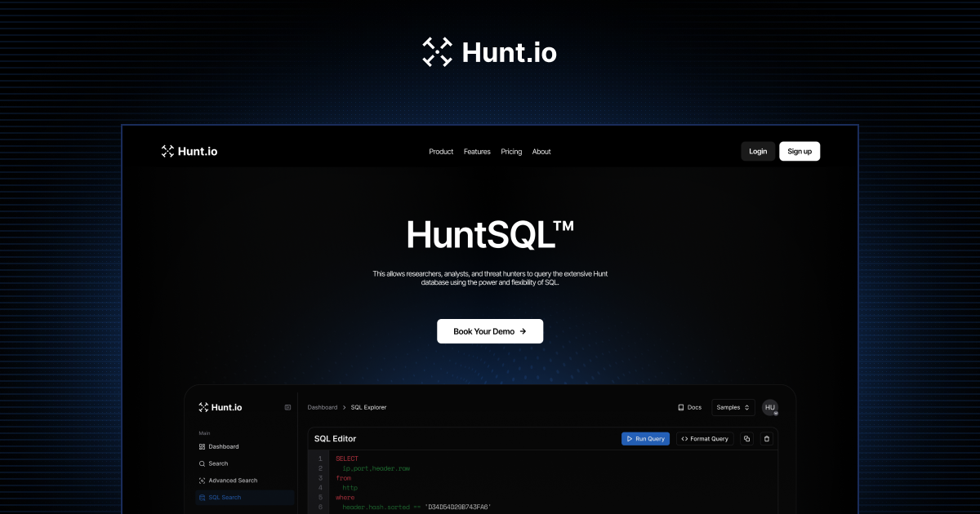980x514 pixels.
Task: Open the Samples dropdown
Action: point(733,407)
